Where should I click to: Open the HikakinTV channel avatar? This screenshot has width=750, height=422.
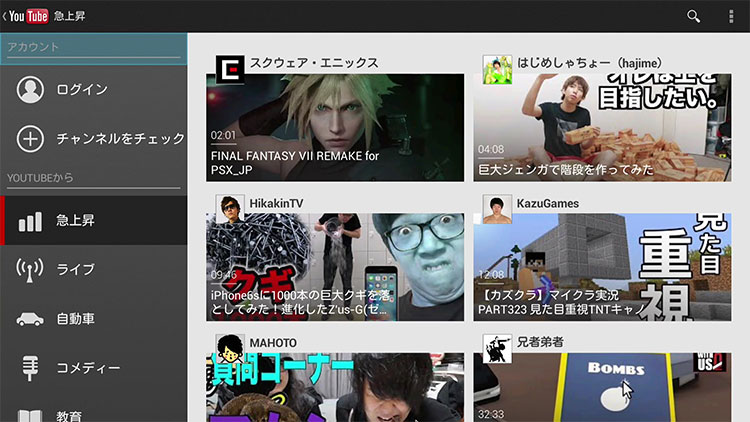(230, 209)
